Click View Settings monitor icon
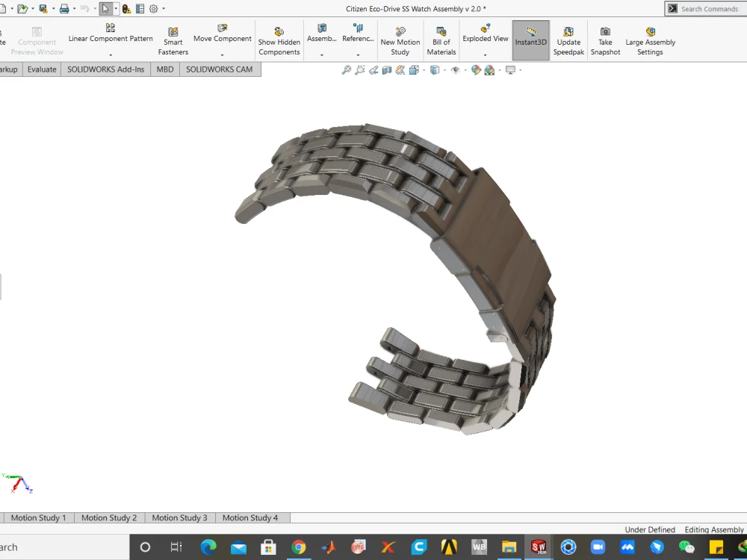Screen dimensions: 747x560 coord(511,70)
